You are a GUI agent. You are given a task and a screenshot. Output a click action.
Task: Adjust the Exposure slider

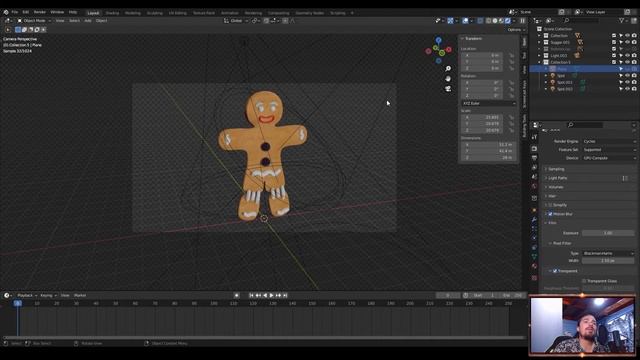[x=608, y=233]
